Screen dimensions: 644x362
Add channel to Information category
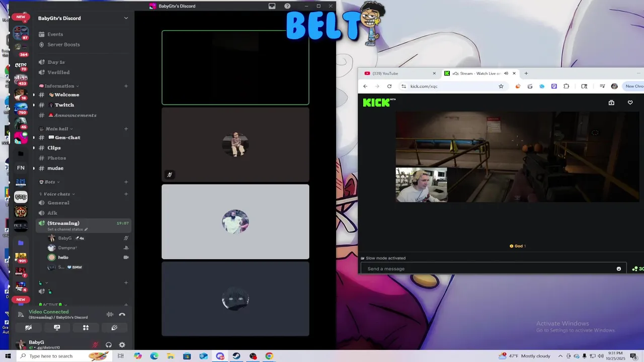[126, 86]
